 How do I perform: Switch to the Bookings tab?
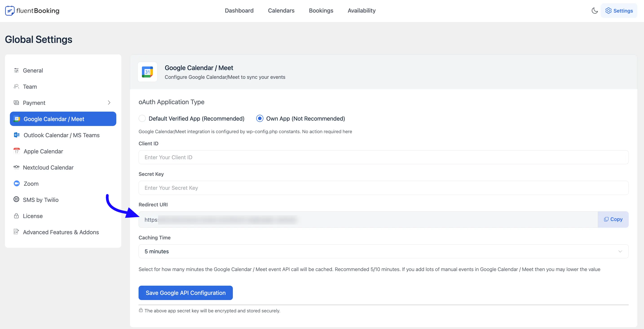pyautogui.click(x=321, y=11)
